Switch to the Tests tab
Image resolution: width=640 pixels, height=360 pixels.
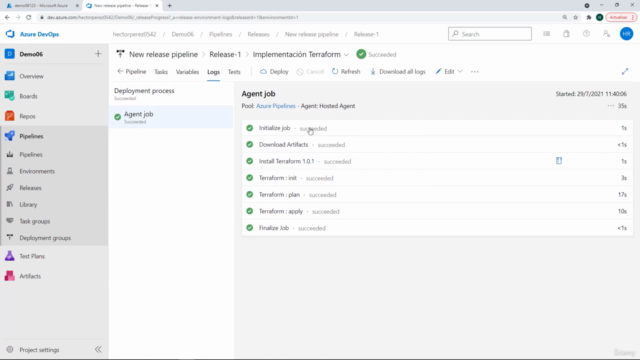pos(234,72)
